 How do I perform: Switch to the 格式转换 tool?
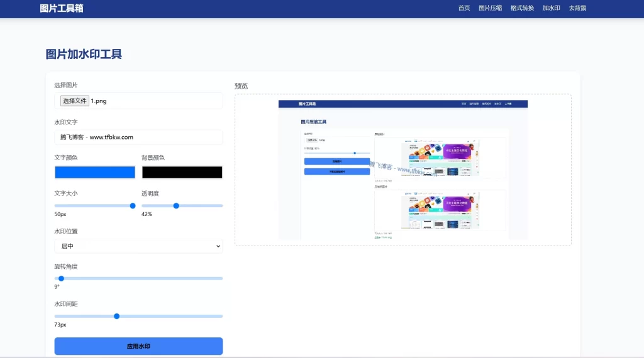pos(522,8)
